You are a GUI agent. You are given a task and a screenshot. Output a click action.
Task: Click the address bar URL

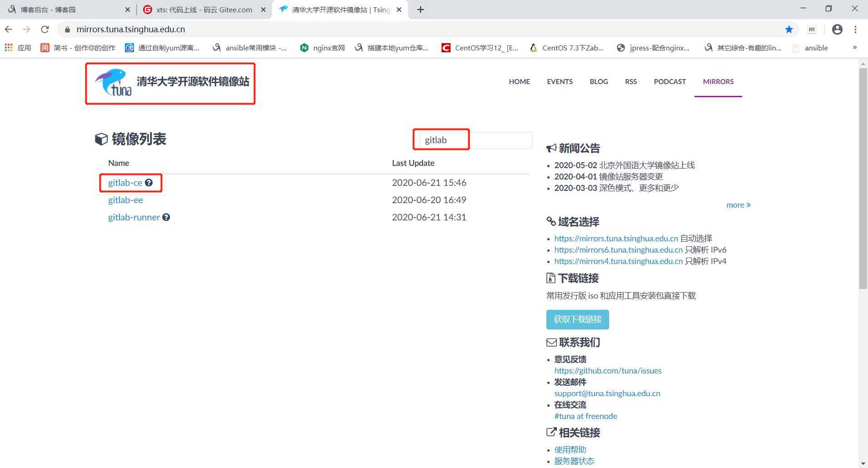[131, 29]
